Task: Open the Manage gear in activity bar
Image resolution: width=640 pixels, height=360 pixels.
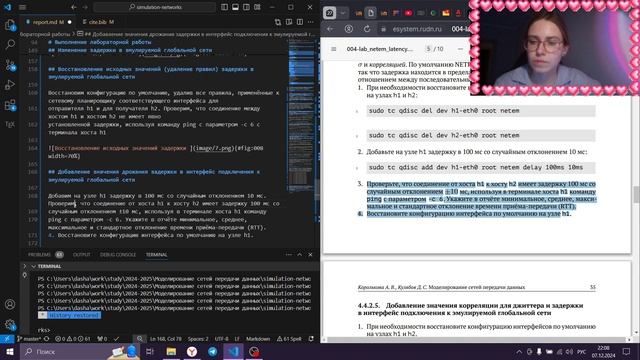Action: (x=10, y=324)
